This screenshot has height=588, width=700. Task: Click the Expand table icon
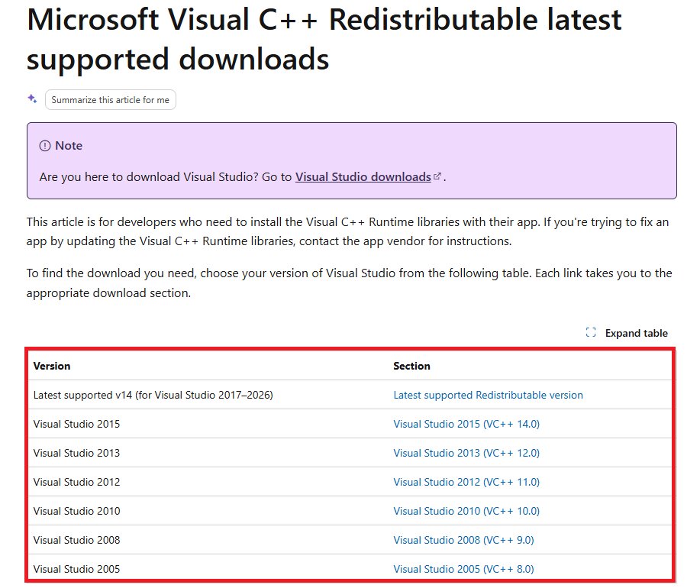(x=590, y=332)
